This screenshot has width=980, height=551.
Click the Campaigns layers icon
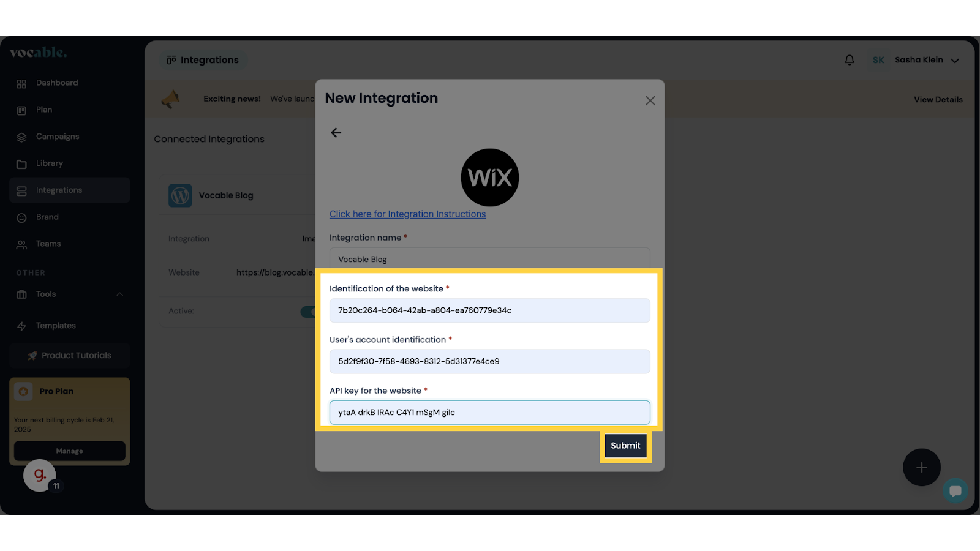[x=21, y=138]
